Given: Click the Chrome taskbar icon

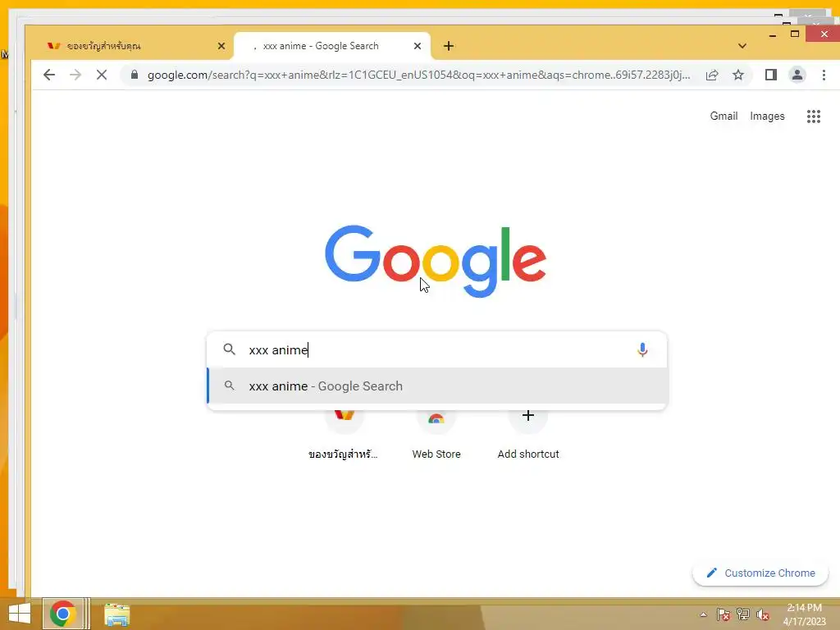Looking at the screenshot, I should pyautogui.click(x=62, y=614).
